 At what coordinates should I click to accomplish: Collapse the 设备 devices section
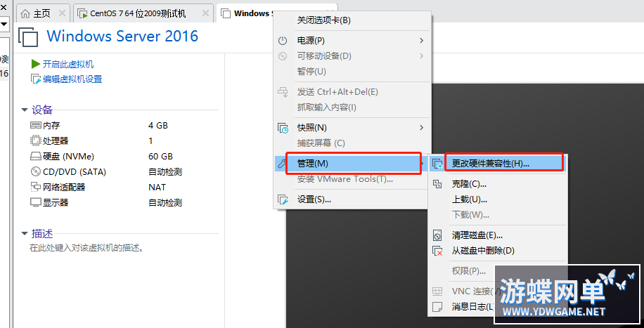25,110
